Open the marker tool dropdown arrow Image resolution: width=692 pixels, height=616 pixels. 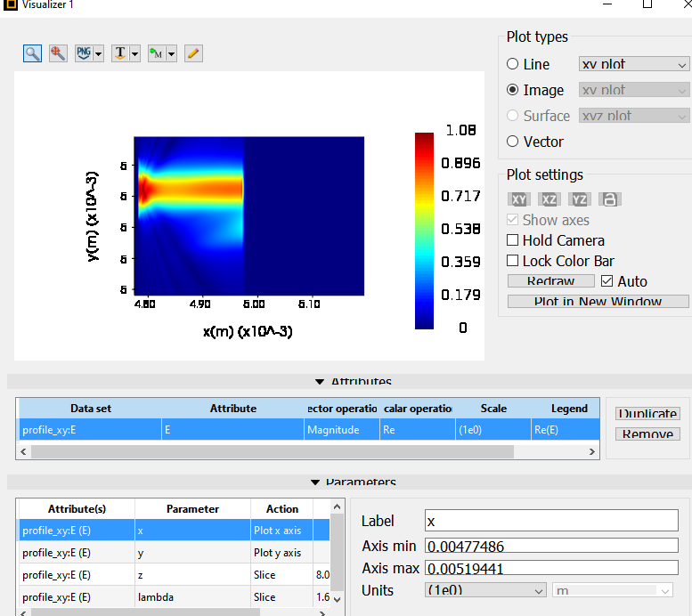(x=172, y=53)
